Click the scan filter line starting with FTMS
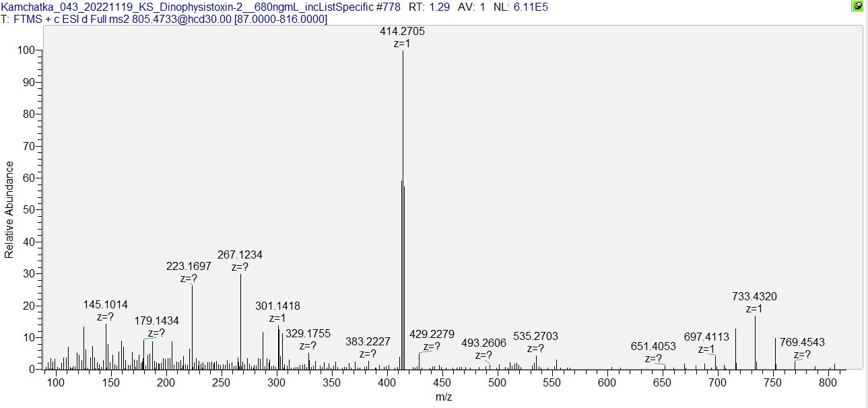868x408 pixels. (x=165, y=20)
